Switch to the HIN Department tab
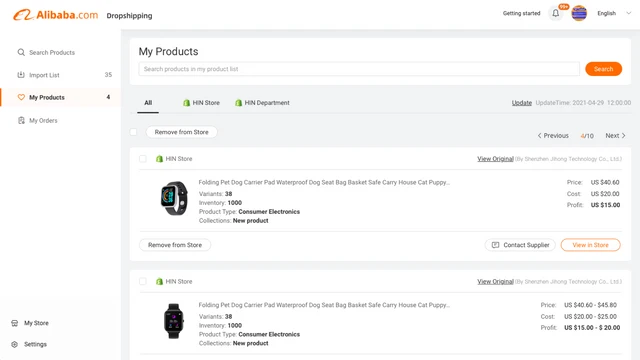This screenshot has width=640, height=360. pos(262,103)
